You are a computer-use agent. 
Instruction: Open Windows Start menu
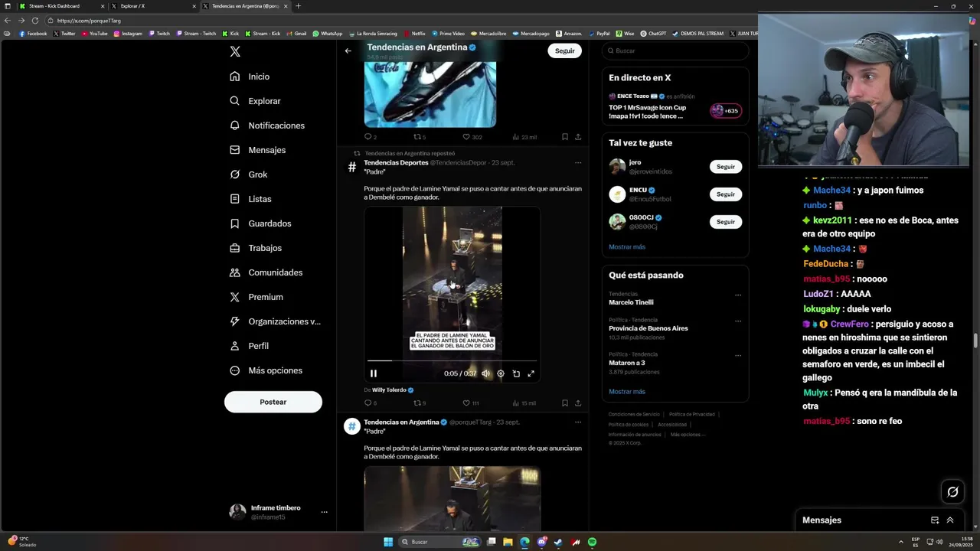pyautogui.click(x=388, y=542)
